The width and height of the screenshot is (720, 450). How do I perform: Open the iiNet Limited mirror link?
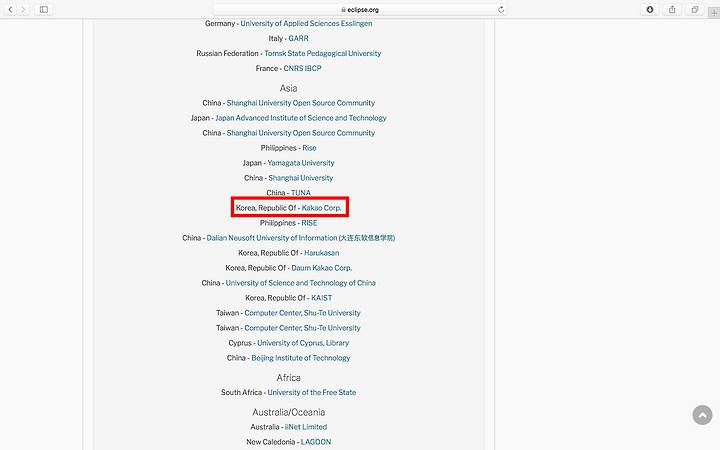306,427
